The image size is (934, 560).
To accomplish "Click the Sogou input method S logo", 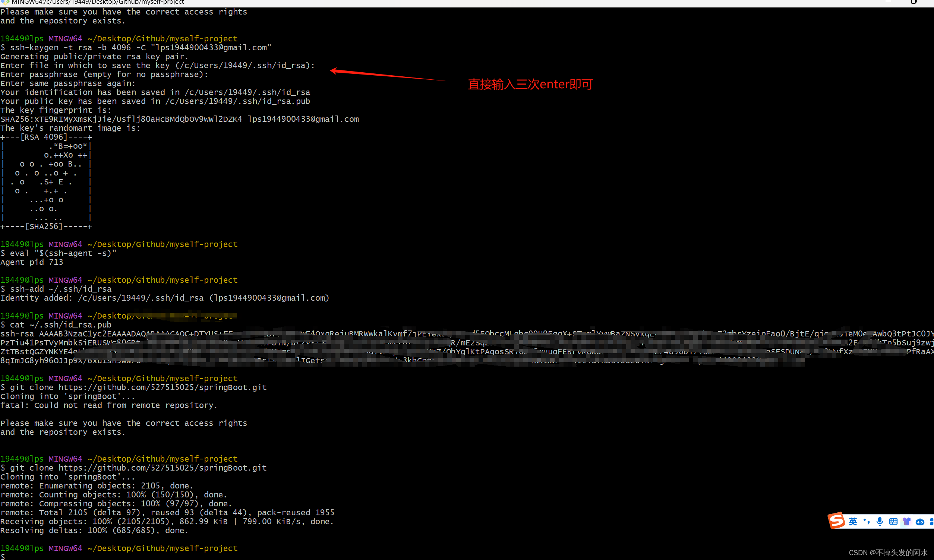I will [837, 521].
